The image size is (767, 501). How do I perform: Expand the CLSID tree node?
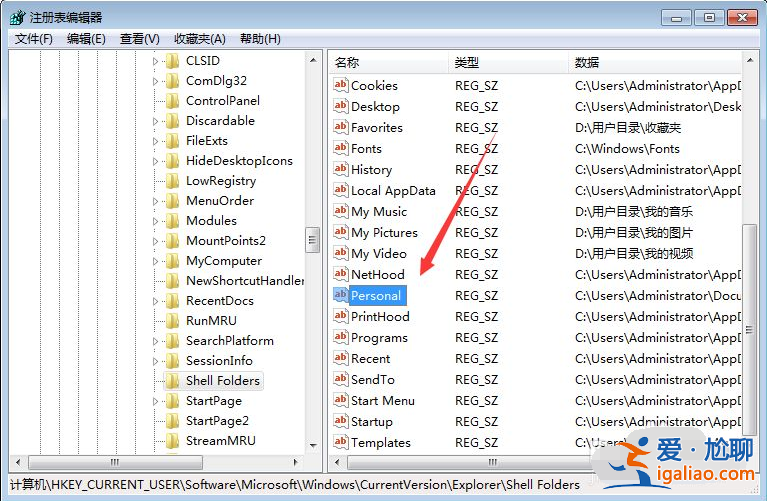(156, 61)
